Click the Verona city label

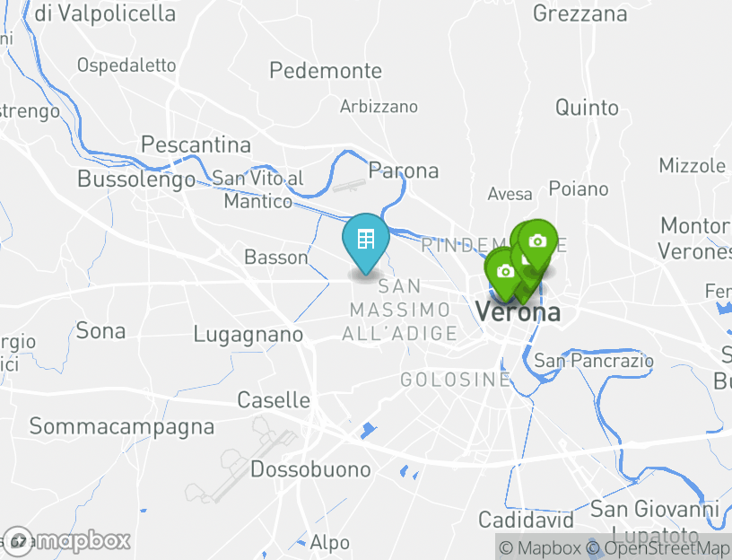point(518,312)
